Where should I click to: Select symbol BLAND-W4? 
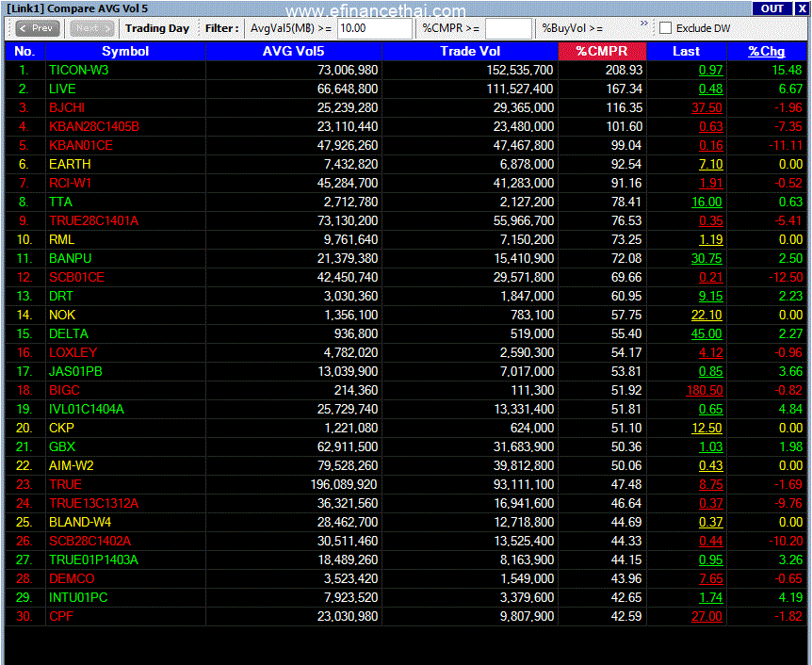(80, 522)
